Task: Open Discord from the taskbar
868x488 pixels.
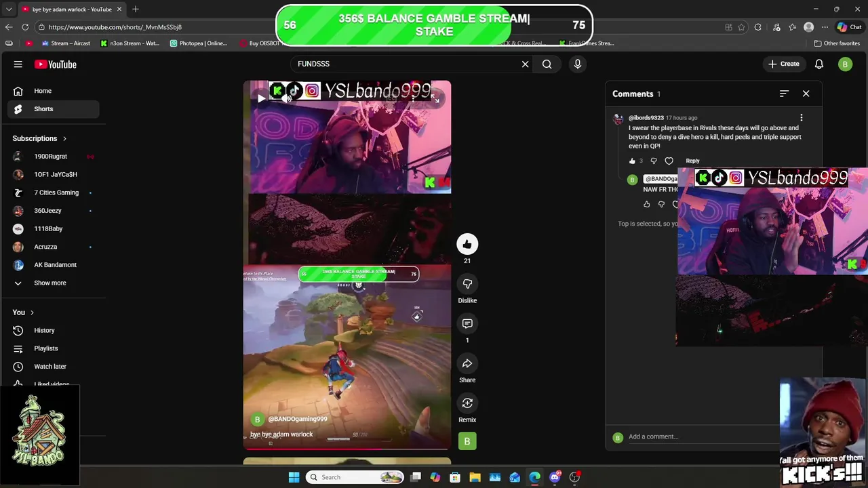Action: click(555, 477)
